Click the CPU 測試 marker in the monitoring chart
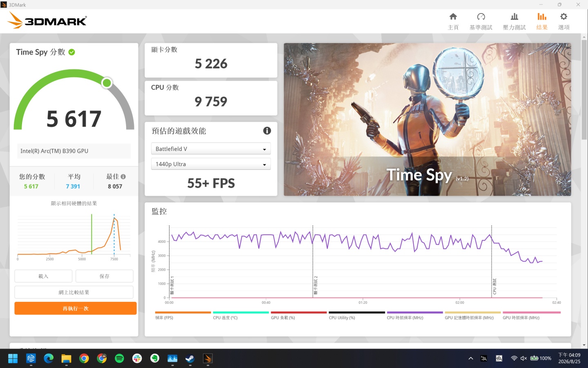 [494, 286]
